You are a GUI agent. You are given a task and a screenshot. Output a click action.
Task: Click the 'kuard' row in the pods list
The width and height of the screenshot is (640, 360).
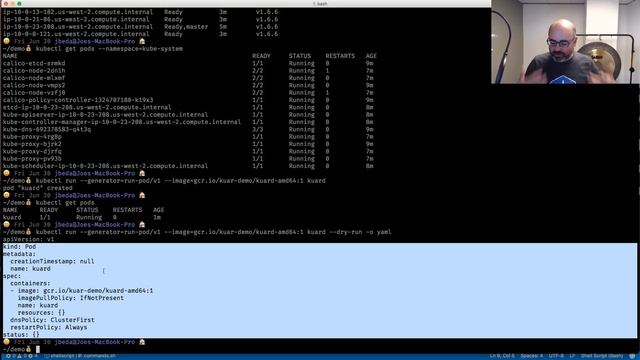pos(82,218)
